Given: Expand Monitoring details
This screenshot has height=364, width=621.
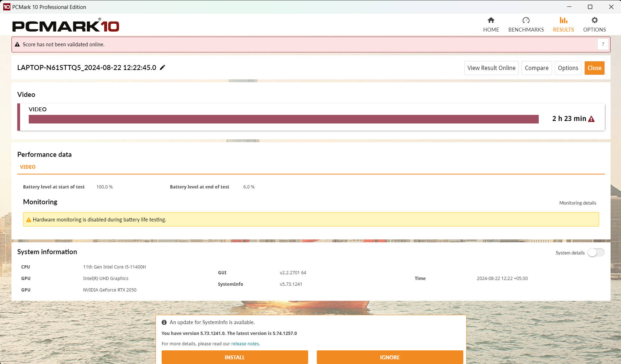Looking at the screenshot, I should (x=577, y=203).
